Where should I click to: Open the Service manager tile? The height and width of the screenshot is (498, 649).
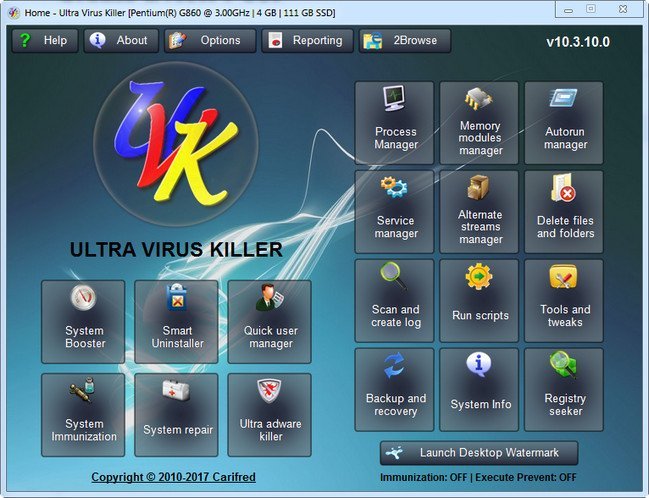coord(394,212)
